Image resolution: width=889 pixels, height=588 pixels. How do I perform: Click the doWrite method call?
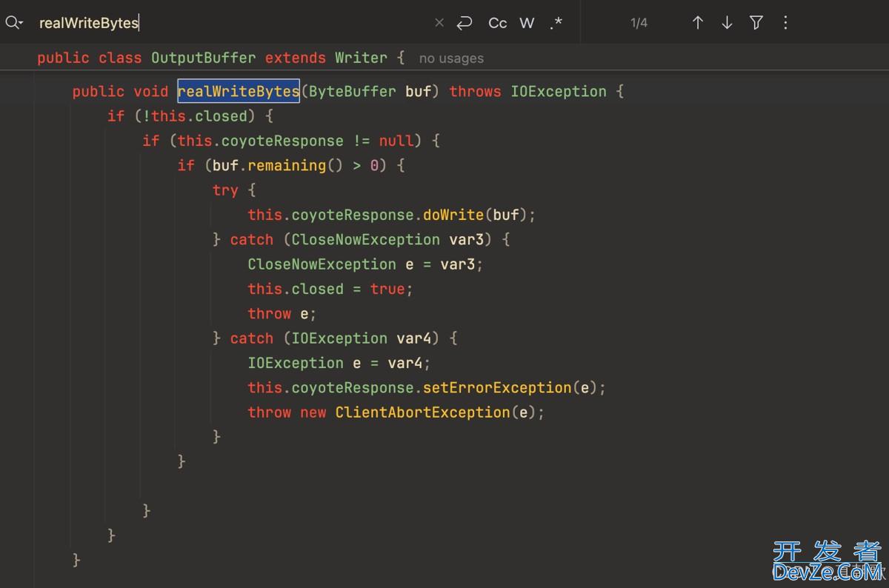[x=453, y=215]
